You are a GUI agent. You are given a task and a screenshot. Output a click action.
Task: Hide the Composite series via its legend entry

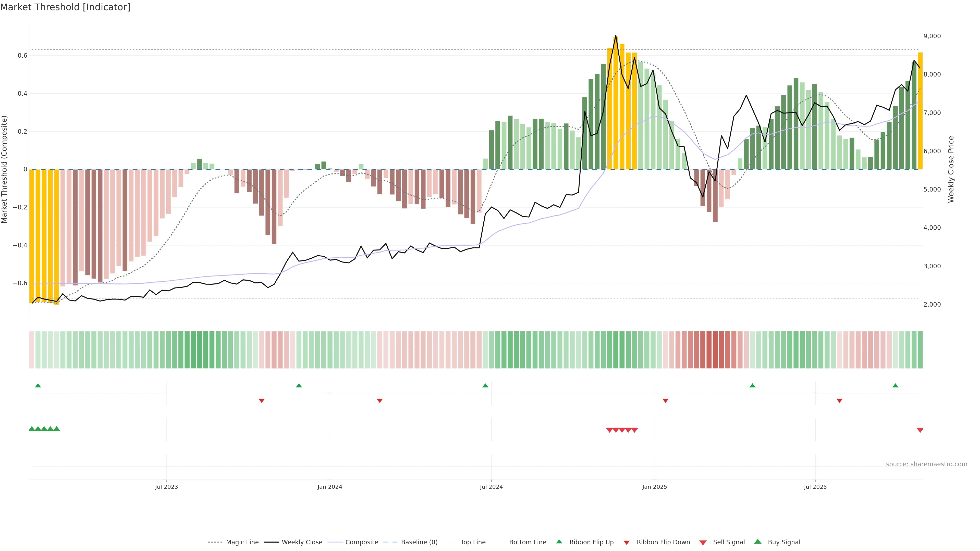click(361, 542)
